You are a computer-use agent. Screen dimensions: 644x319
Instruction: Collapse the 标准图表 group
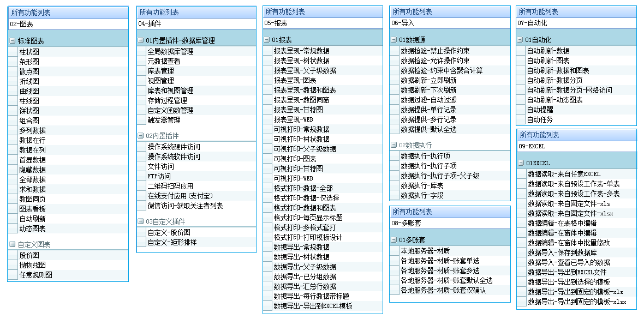coord(12,41)
